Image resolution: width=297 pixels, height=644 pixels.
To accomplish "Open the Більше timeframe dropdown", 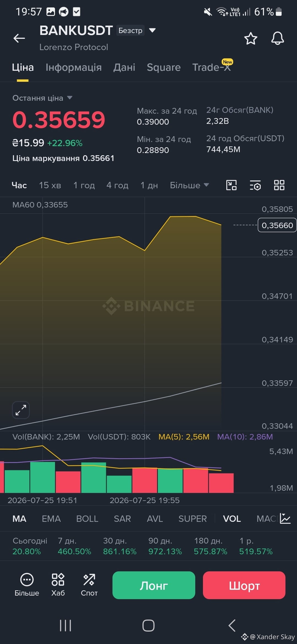I will pos(189,185).
